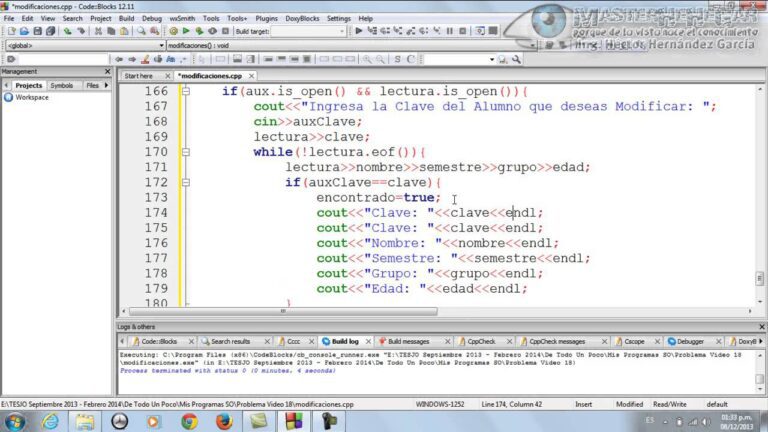Show earlier log tabs with the left arrow
This screenshot has width=768, height=432.
[x=122, y=341]
